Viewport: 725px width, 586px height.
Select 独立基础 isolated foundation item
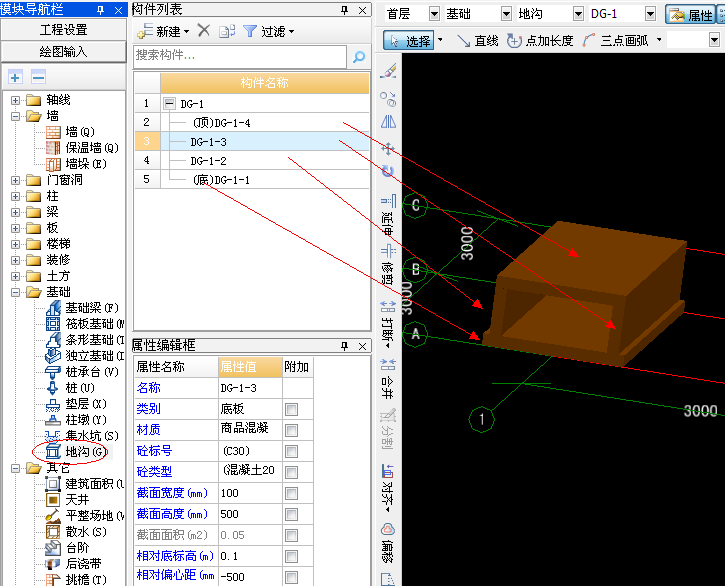(85, 356)
